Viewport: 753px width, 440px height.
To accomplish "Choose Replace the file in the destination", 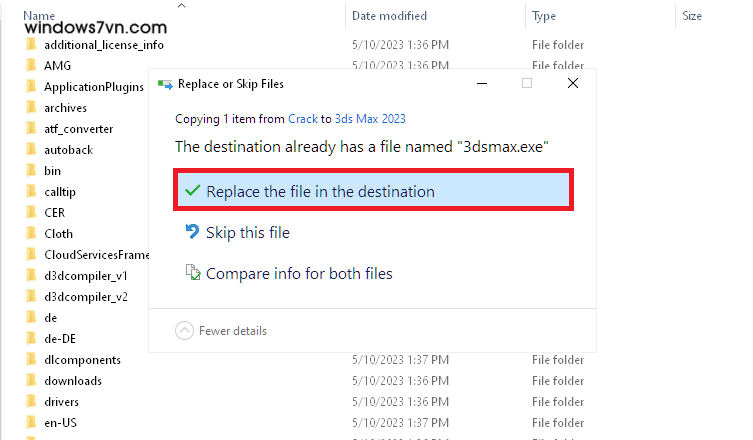I will [320, 191].
